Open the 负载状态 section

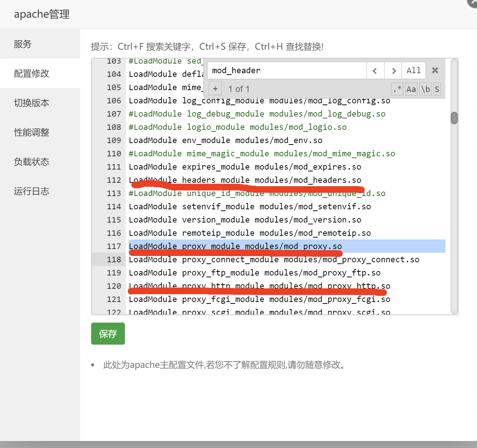31,162
